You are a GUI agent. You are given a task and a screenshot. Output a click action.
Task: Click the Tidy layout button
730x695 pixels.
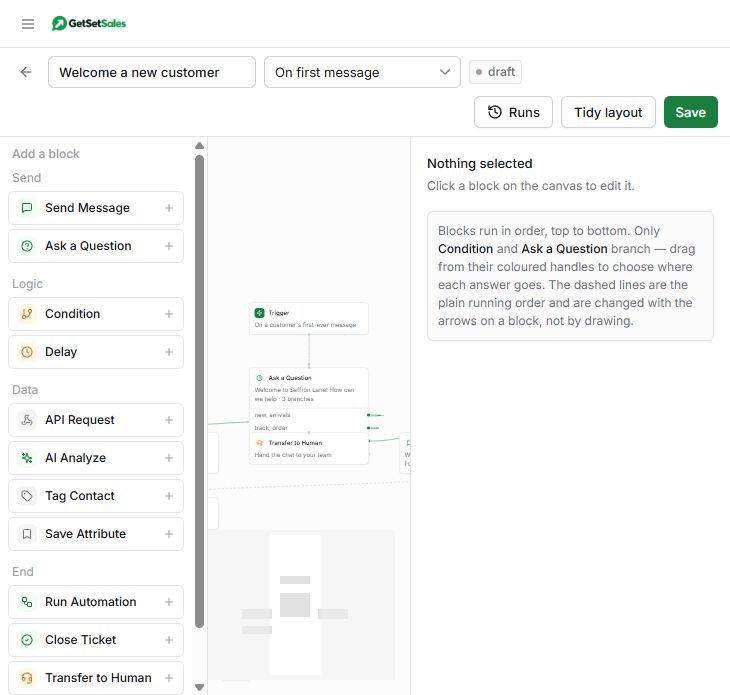[x=608, y=112]
